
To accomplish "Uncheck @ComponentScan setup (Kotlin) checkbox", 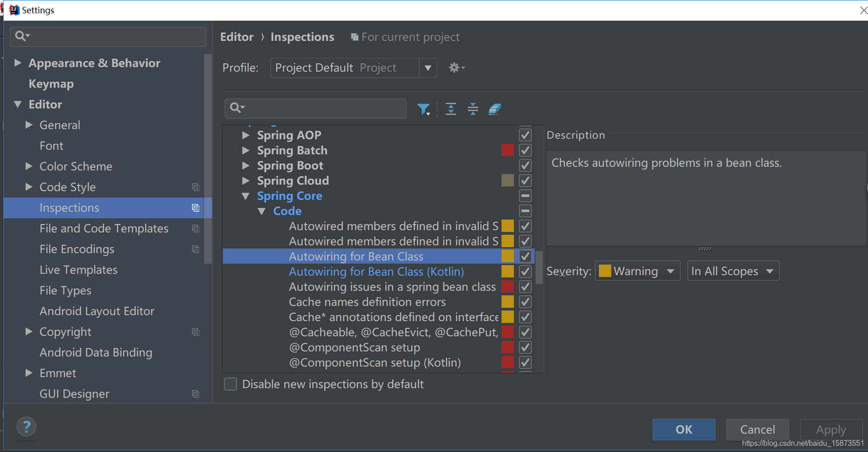I will [x=525, y=362].
